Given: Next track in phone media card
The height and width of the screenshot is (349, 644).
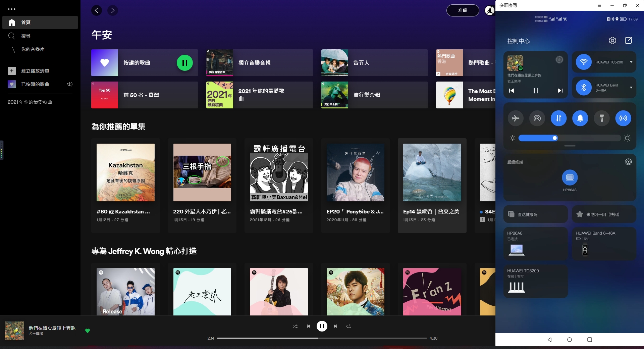Looking at the screenshot, I should click(560, 91).
